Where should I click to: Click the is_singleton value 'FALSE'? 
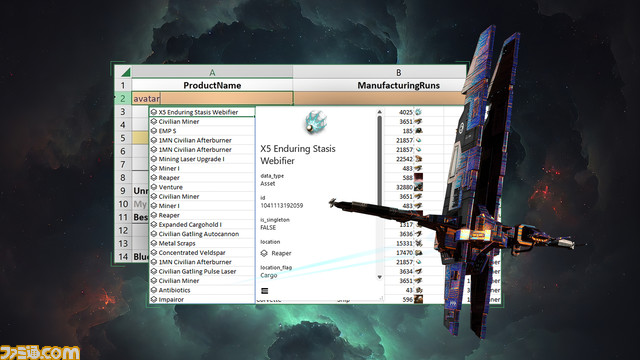(x=268, y=227)
